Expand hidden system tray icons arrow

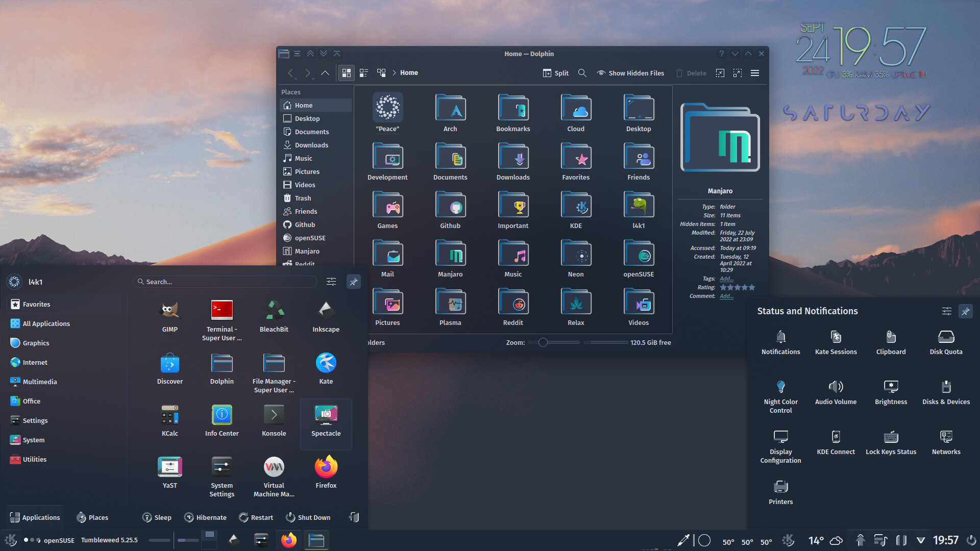[x=921, y=540]
